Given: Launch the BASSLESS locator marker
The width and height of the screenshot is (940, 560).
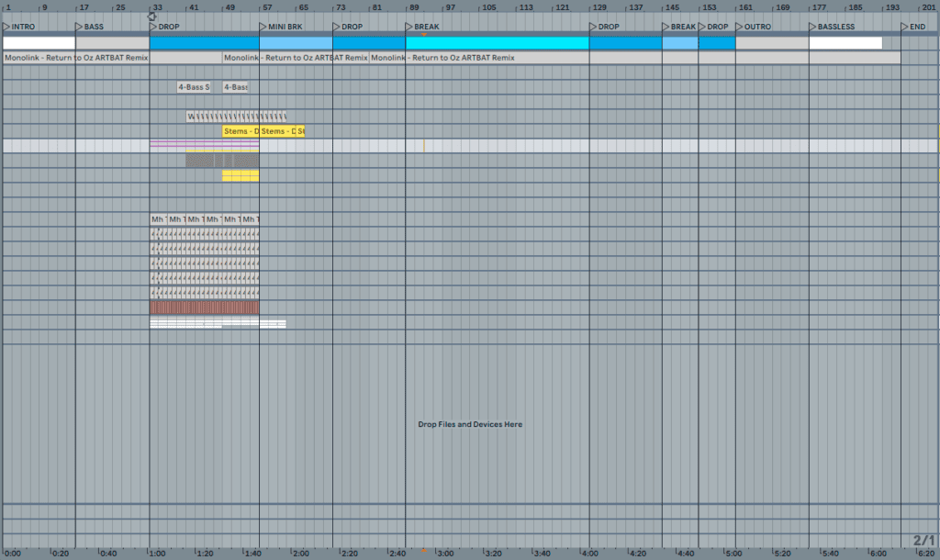Looking at the screenshot, I should click(x=813, y=27).
